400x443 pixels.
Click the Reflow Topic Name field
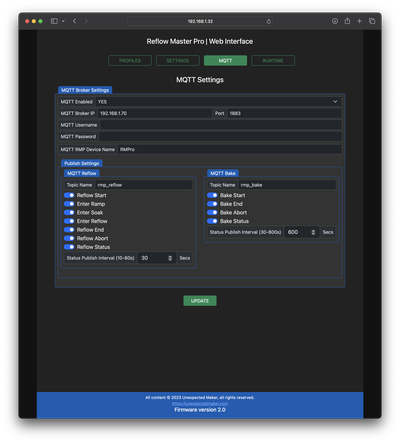(x=144, y=185)
